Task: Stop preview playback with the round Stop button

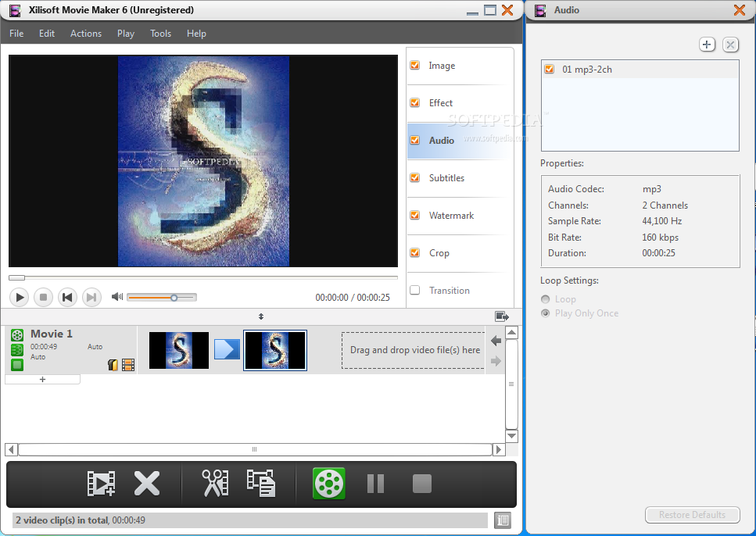Action: (44, 297)
